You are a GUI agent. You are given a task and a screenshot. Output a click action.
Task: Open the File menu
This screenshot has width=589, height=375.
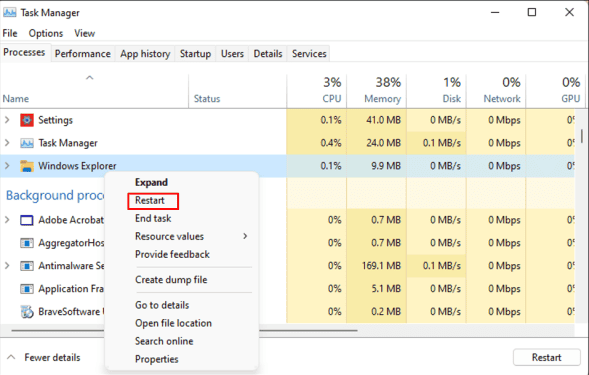click(10, 33)
